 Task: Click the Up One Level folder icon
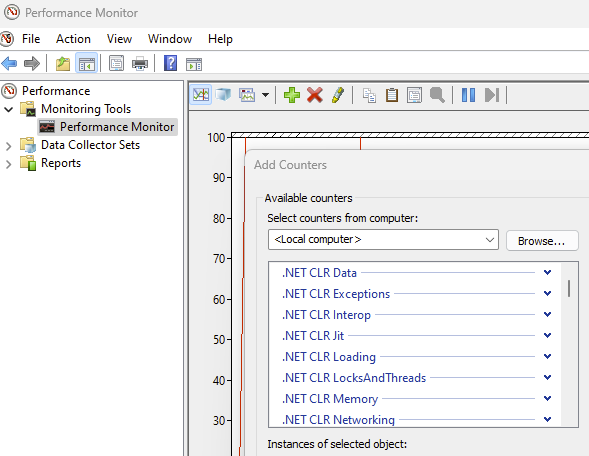click(63, 63)
